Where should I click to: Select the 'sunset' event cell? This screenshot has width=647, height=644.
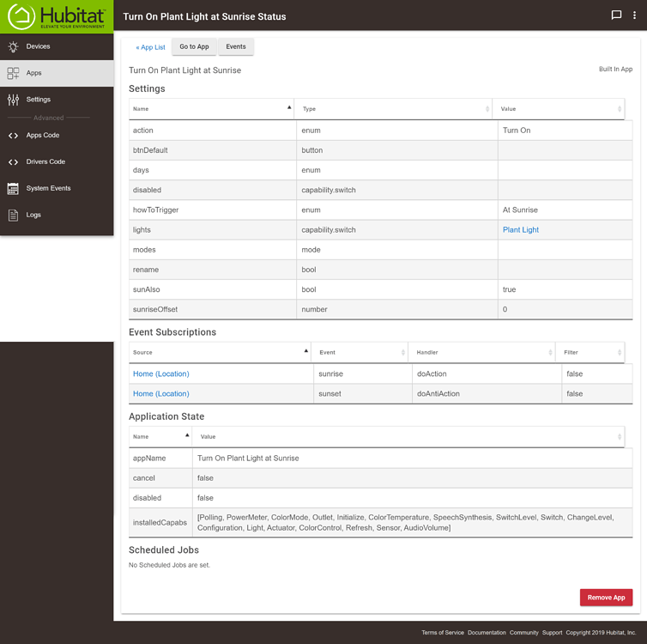tap(363, 394)
